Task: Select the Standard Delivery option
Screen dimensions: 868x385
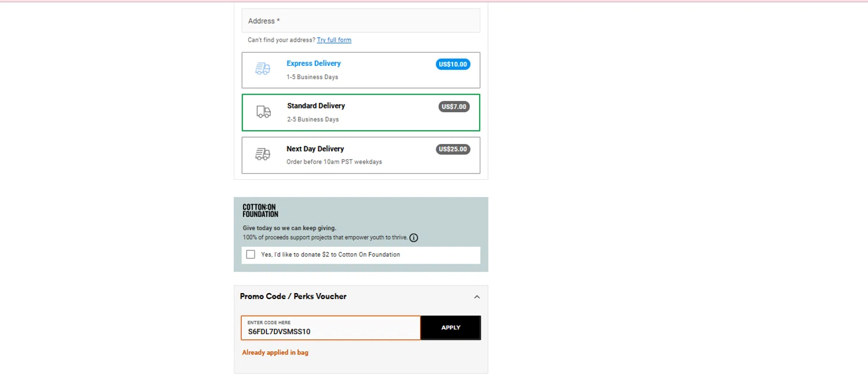Action: pyautogui.click(x=361, y=113)
